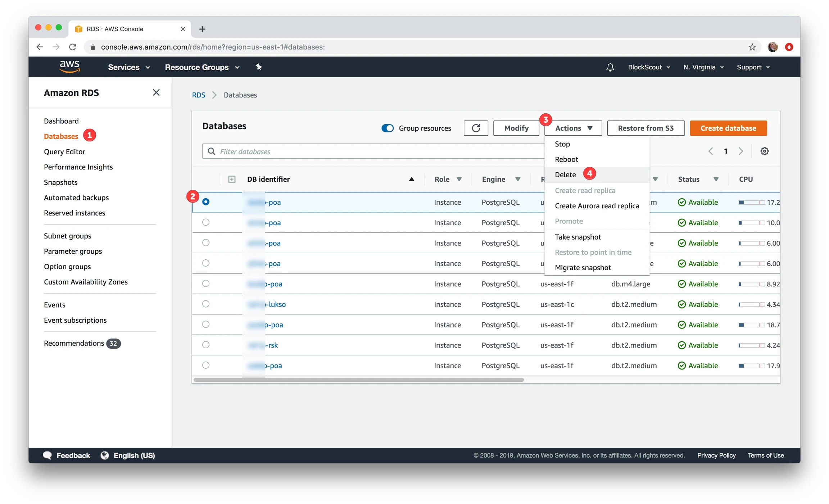Expand all rows plus icon

tap(232, 179)
